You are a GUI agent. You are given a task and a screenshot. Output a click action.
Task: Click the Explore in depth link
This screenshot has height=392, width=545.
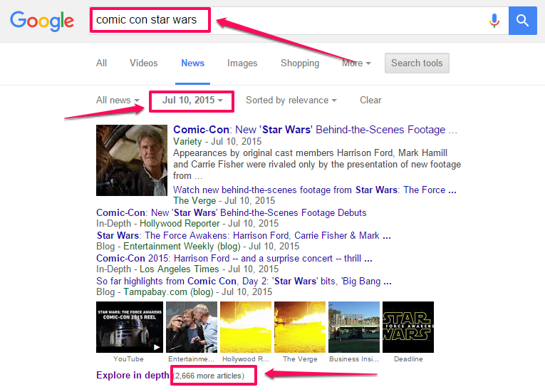(133, 376)
